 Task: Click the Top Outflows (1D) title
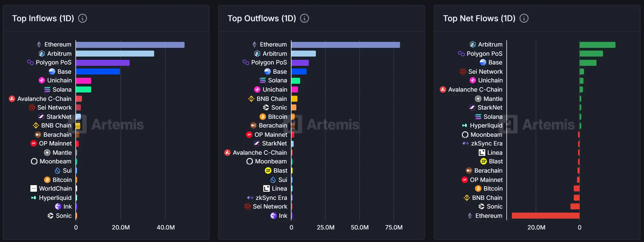tap(262, 18)
